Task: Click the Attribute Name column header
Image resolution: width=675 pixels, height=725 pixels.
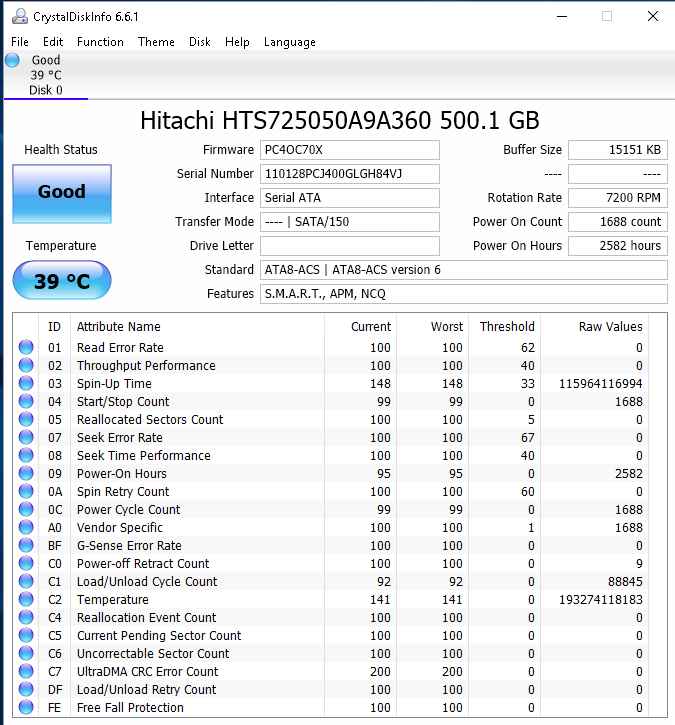Action: tap(119, 327)
